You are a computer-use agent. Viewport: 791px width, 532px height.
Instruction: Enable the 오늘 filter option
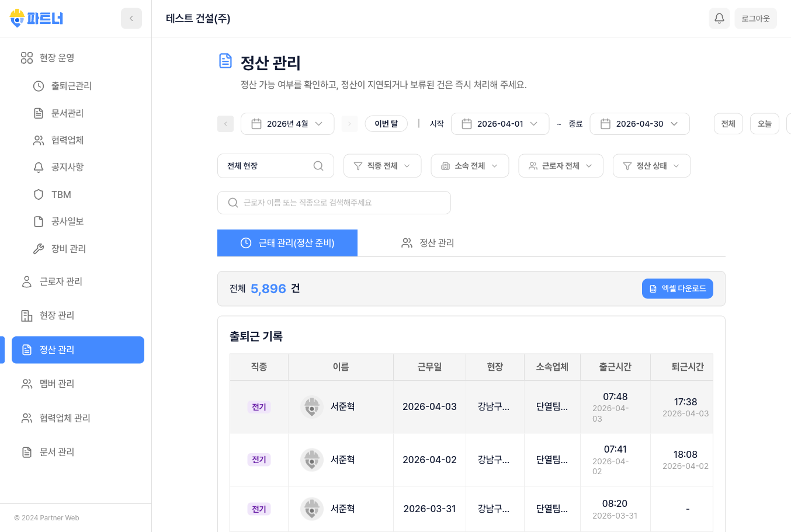[x=765, y=123]
